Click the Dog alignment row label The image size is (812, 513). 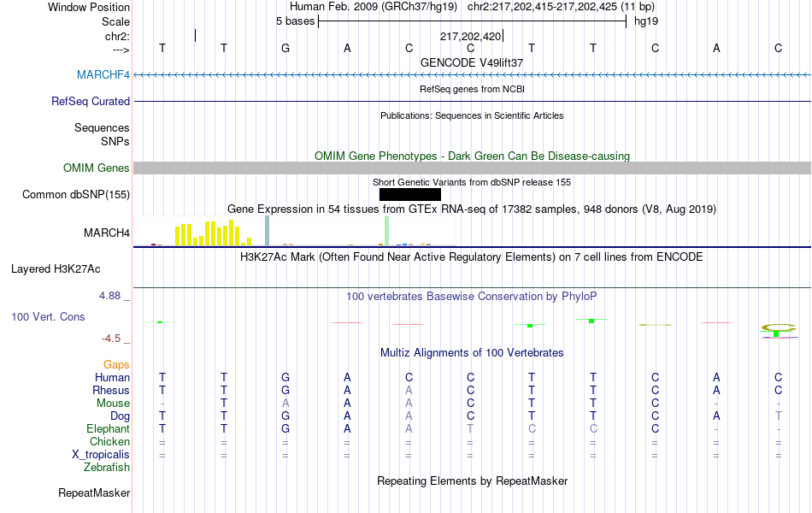pyautogui.click(x=120, y=416)
